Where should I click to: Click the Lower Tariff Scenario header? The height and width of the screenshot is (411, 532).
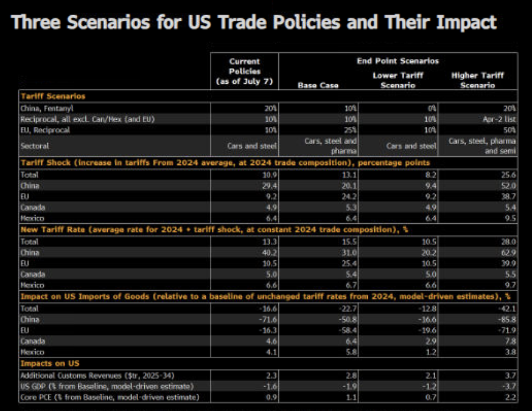pyautogui.click(x=398, y=80)
